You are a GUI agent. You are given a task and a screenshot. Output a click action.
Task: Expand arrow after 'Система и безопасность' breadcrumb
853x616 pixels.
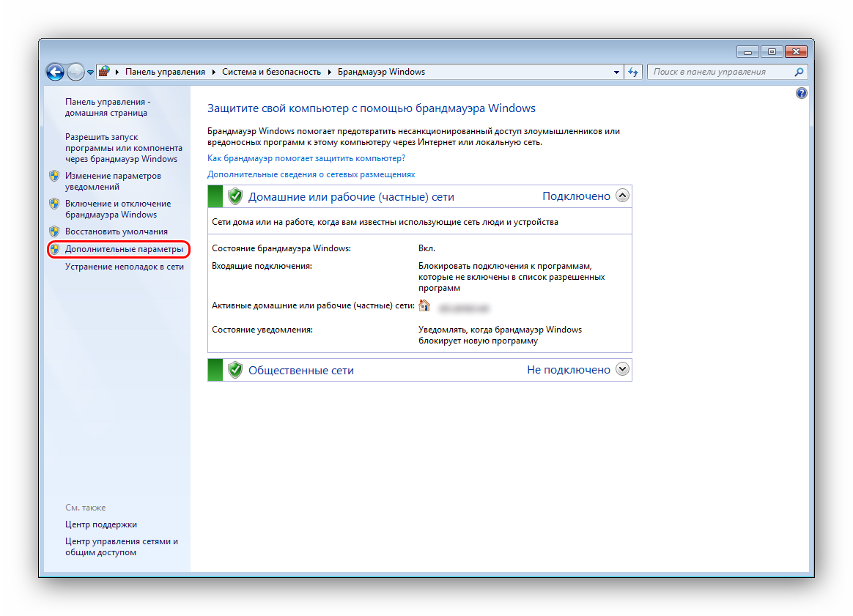click(x=330, y=72)
